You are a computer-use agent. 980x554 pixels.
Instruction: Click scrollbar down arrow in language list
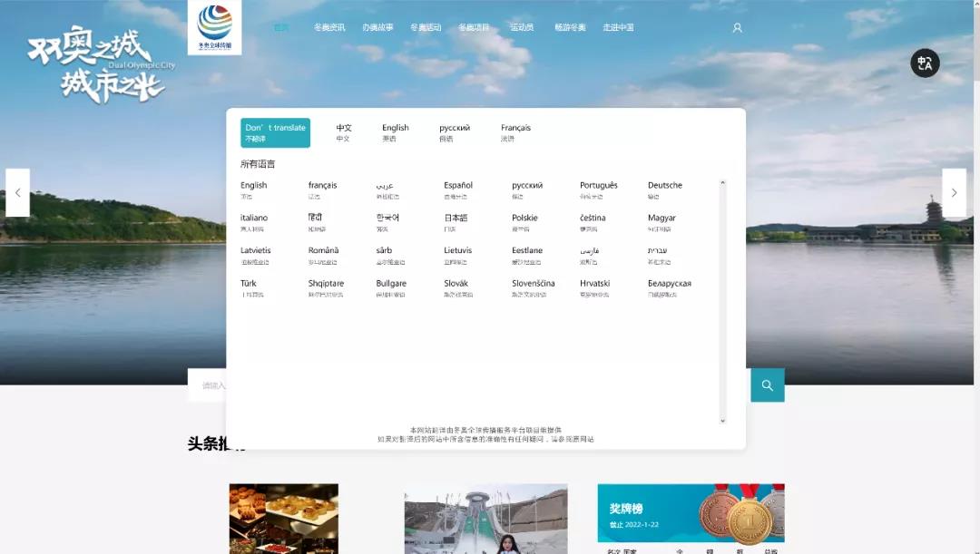pyautogui.click(x=723, y=421)
